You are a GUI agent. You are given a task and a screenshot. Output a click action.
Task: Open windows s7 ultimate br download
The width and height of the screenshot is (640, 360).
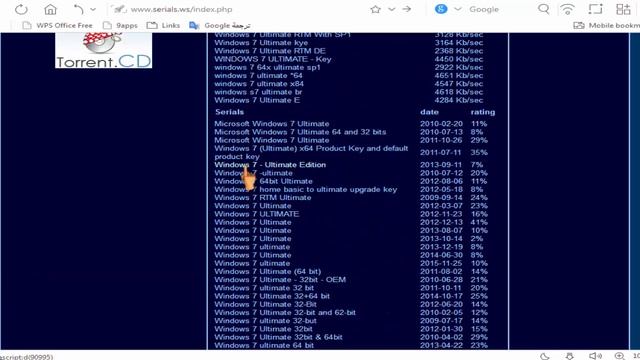(258, 92)
